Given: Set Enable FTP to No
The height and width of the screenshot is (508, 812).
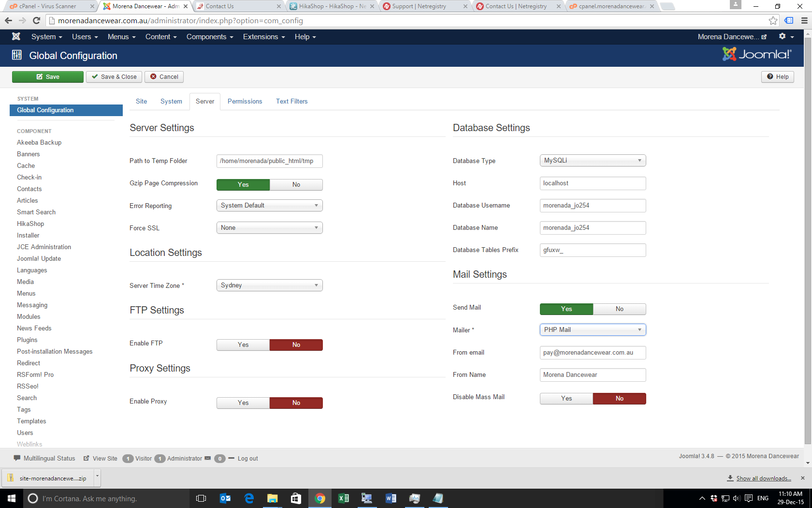Looking at the screenshot, I should pyautogui.click(x=296, y=345).
